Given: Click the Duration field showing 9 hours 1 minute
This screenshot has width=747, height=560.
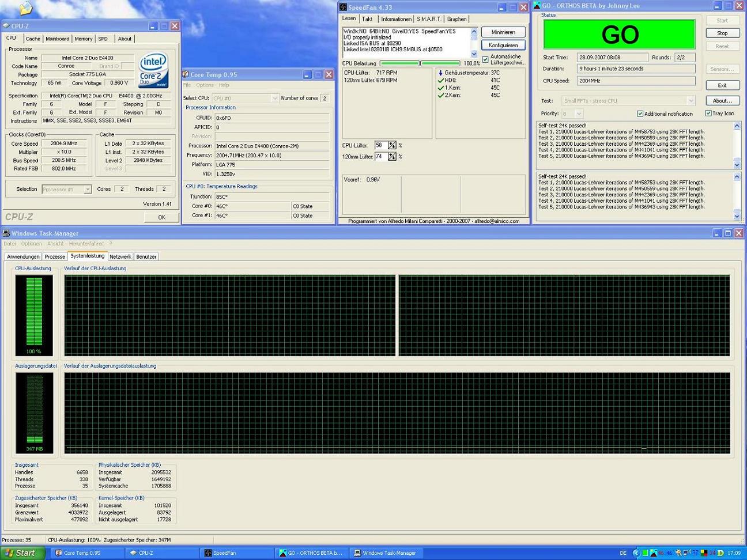Looking at the screenshot, I should pos(636,69).
